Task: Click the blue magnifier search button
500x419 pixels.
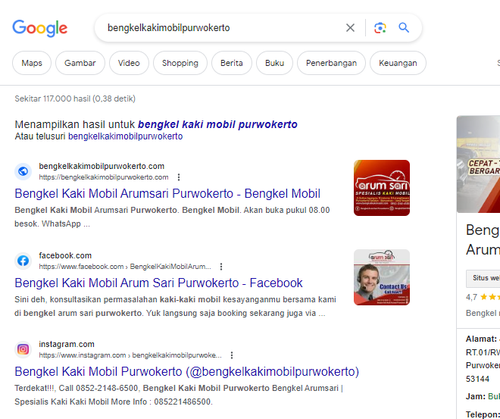Action: coord(404,28)
